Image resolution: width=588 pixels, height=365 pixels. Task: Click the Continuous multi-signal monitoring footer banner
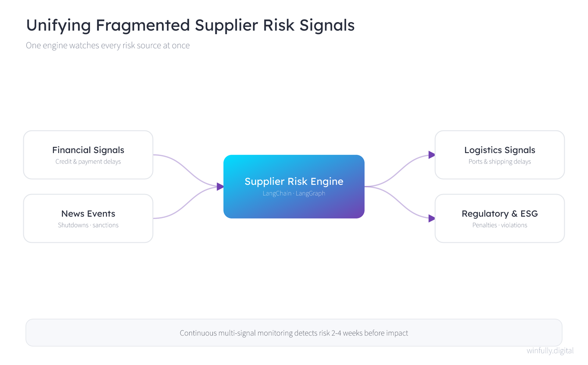point(294,333)
